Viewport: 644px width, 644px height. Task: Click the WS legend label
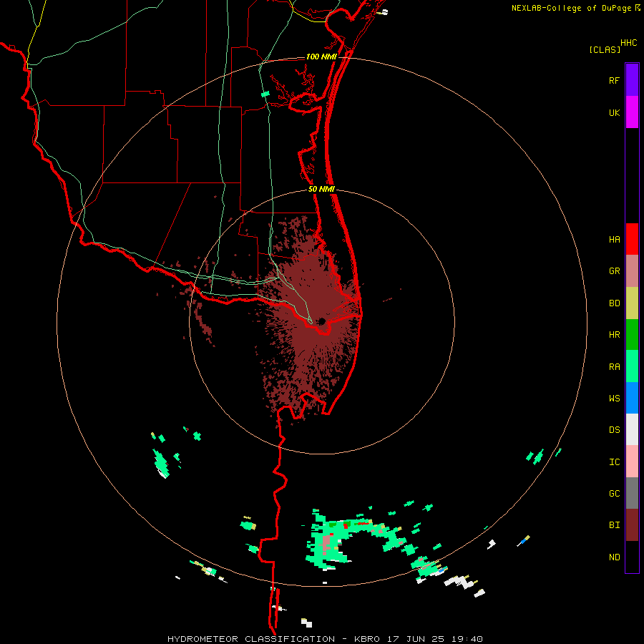click(x=614, y=399)
